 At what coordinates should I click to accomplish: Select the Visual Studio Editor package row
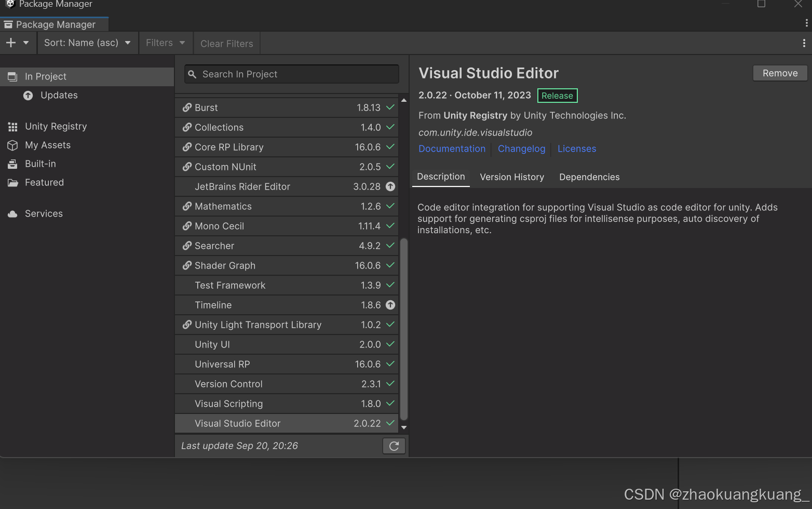[x=287, y=423]
